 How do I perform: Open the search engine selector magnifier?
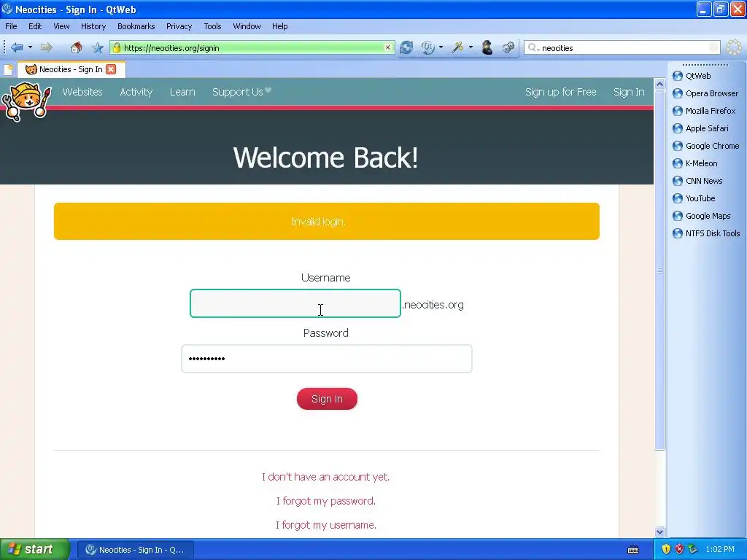click(533, 47)
